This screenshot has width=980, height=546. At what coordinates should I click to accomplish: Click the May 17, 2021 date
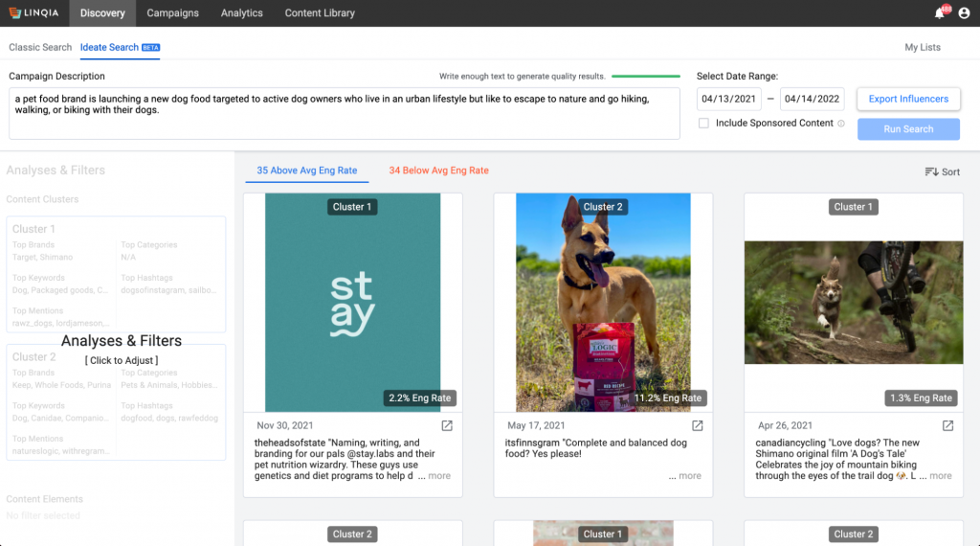(536, 425)
